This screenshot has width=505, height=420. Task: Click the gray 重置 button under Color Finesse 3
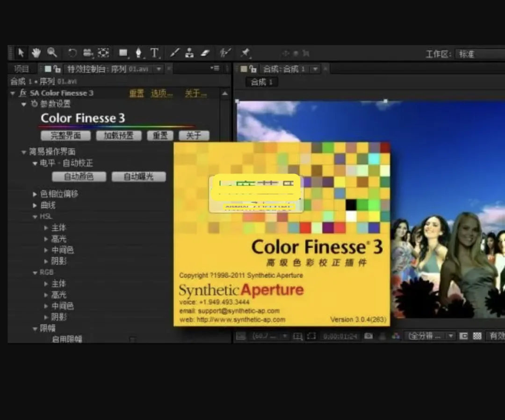pos(160,136)
